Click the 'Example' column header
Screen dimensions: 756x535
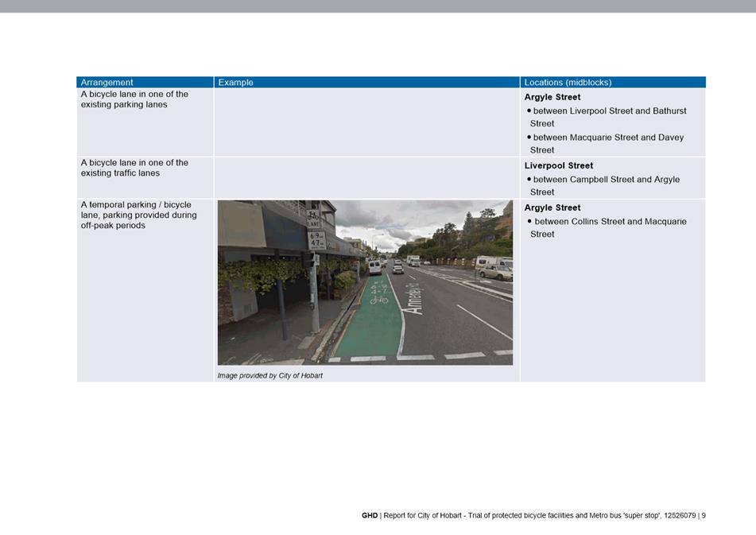(x=366, y=83)
